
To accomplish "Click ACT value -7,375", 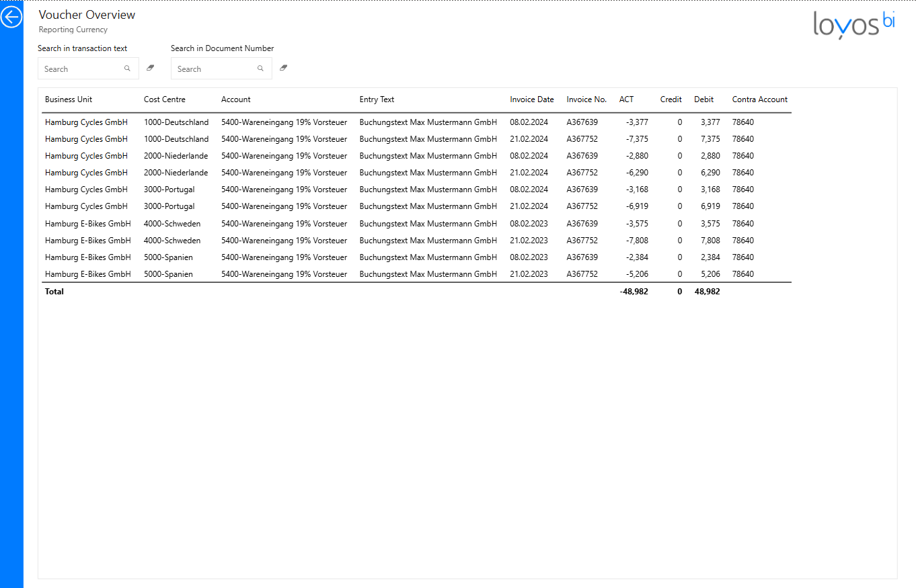I will pos(637,139).
